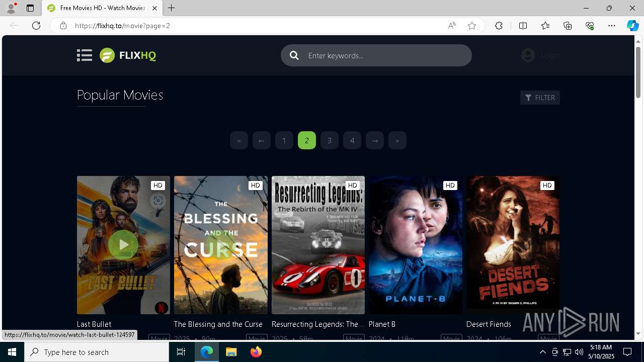Open Browser essentials icon
The width and height of the screenshot is (644, 362).
click(590, 26)
